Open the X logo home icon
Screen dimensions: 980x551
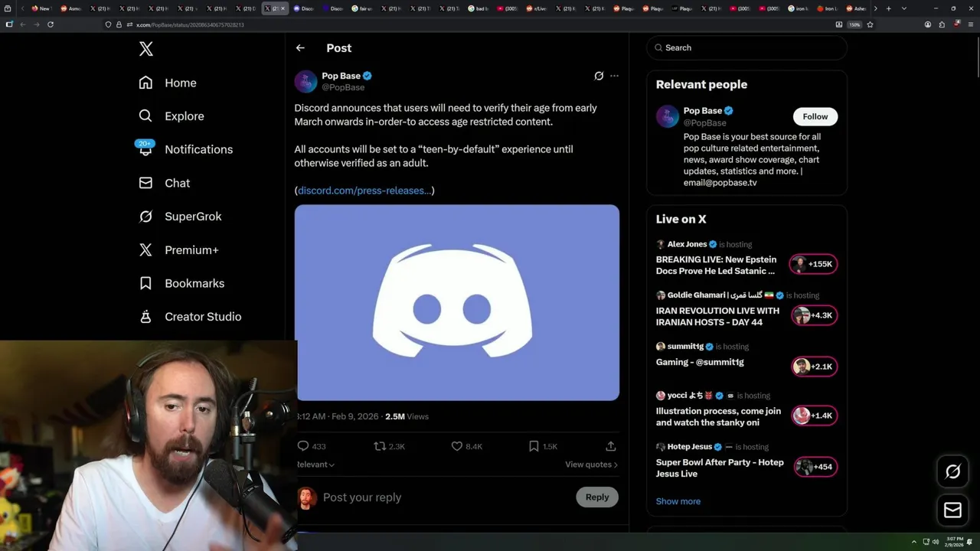[146, 49]
